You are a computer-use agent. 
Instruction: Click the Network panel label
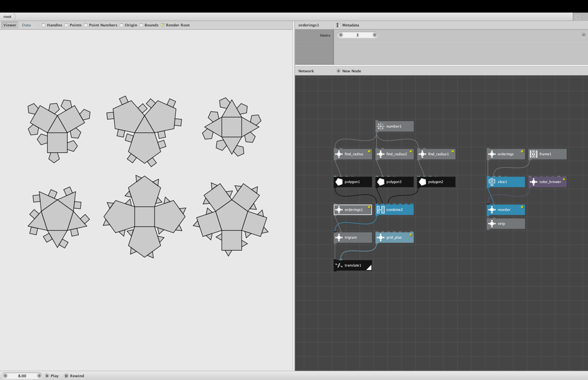point(306,71)
